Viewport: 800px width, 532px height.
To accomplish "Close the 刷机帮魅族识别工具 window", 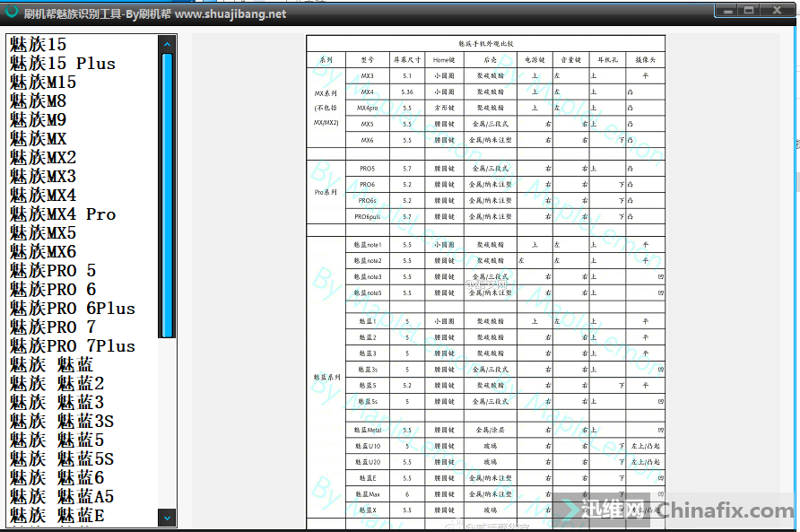I will tap(777, 10).
